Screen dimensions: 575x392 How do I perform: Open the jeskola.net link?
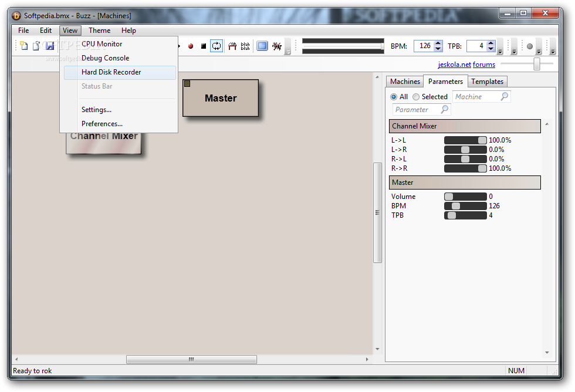[454, 65]
